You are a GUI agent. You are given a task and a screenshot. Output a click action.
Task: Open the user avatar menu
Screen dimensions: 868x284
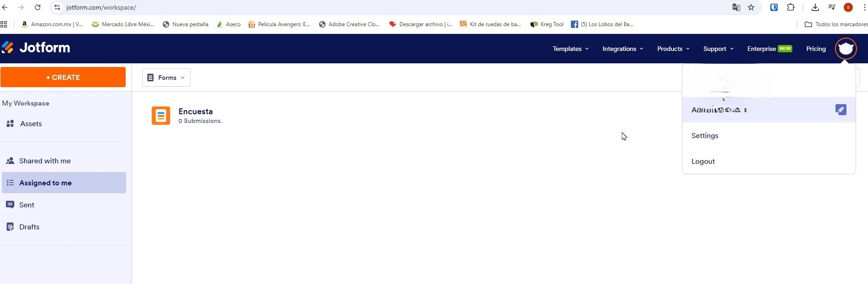846,48
